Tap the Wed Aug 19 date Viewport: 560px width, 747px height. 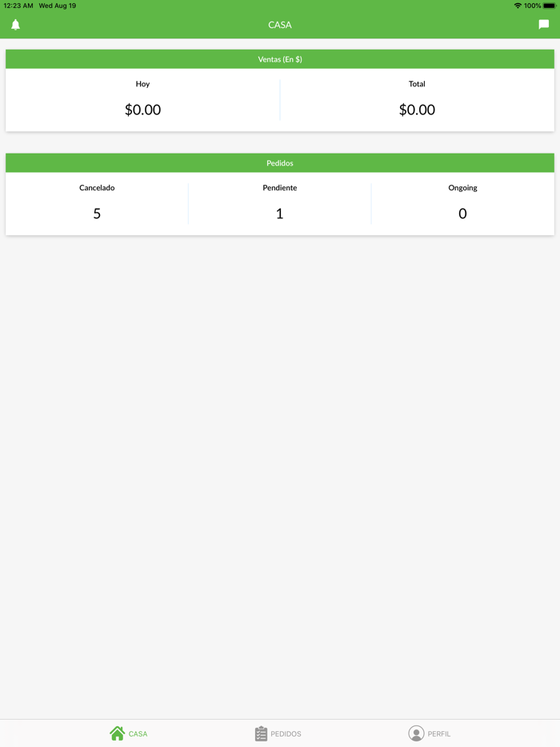pyautogui.click(x=58, y=6)
